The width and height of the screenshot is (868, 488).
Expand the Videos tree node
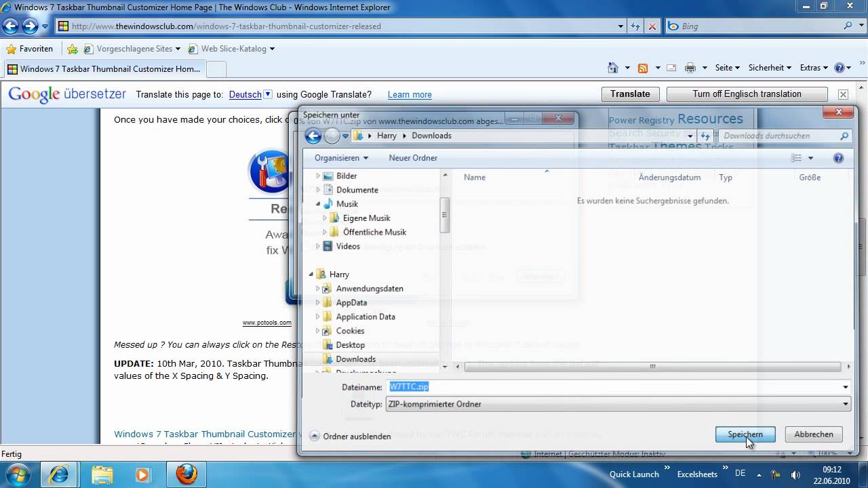[318, 247]
